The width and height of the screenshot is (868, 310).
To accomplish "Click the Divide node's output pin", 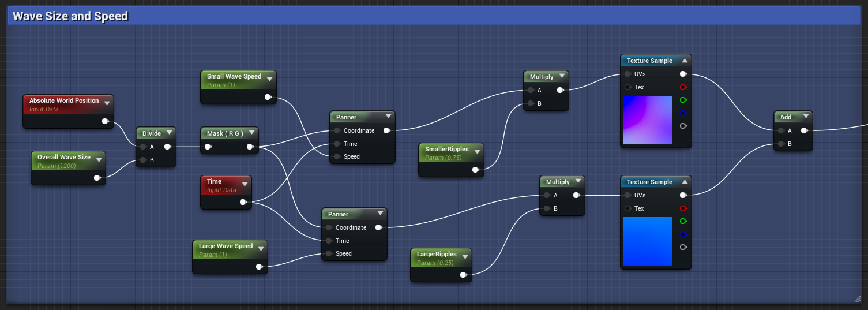I will pos(167,147).
